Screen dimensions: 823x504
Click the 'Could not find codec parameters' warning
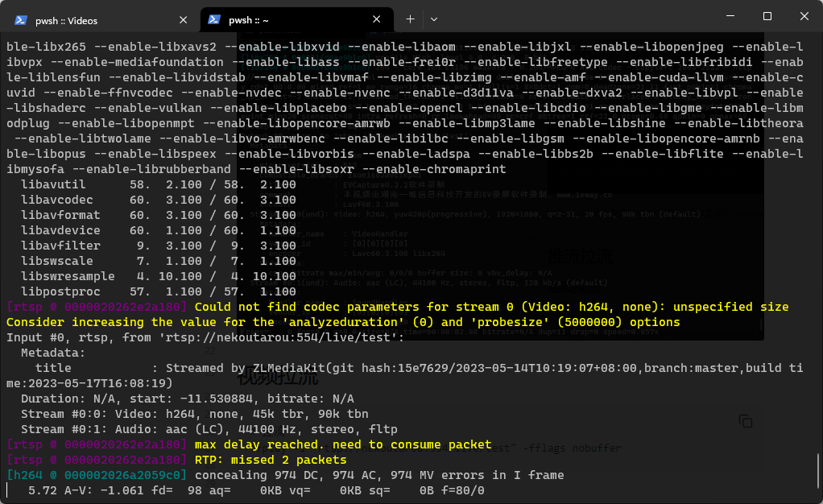[492, 307]
